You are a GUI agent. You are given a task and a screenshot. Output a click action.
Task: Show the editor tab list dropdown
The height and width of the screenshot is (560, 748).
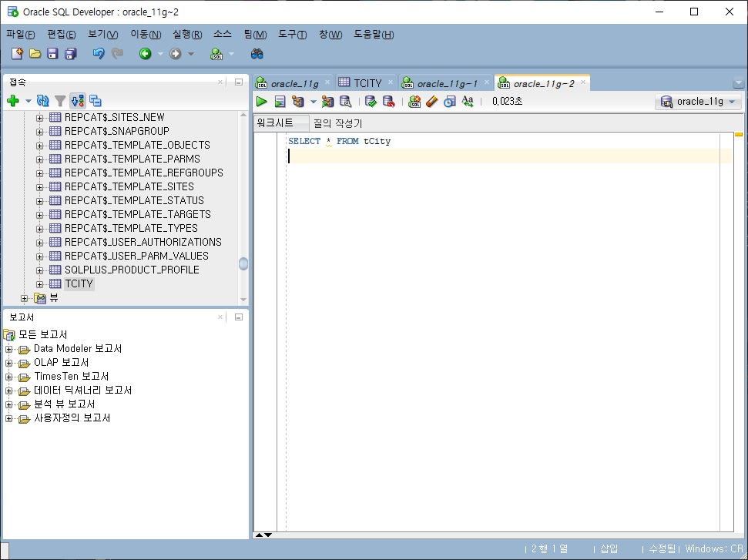(x=739, y=82)
